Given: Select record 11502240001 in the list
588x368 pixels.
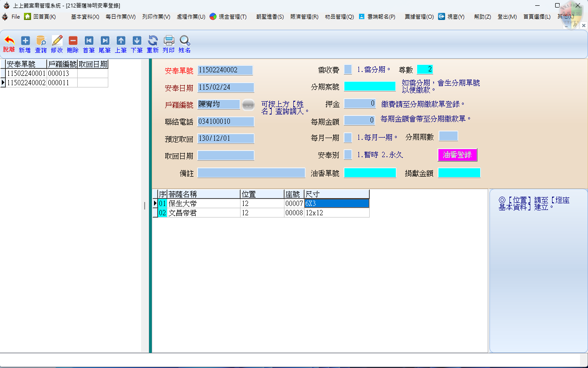Looking at the screenshot, I should tap(26, 74).
